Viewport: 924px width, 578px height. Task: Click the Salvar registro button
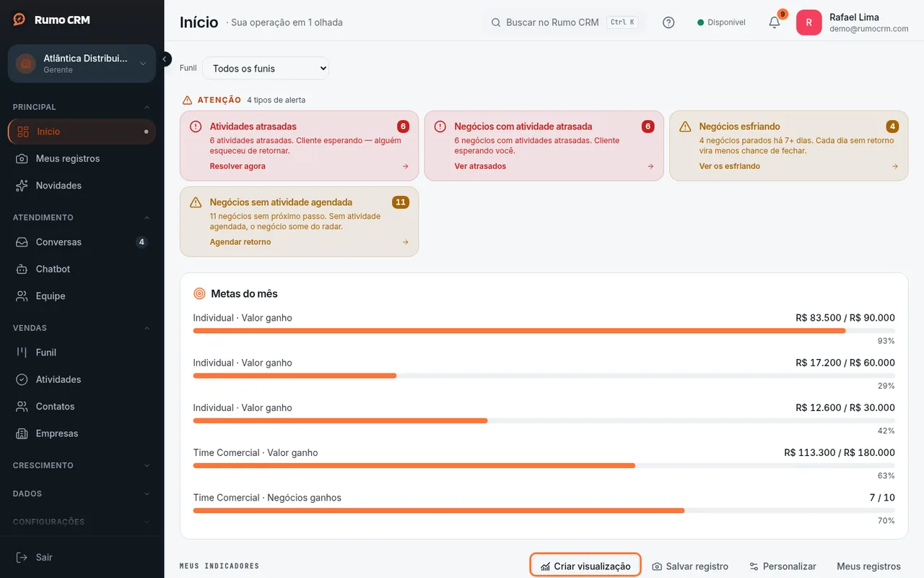click(x=690, y=566)
